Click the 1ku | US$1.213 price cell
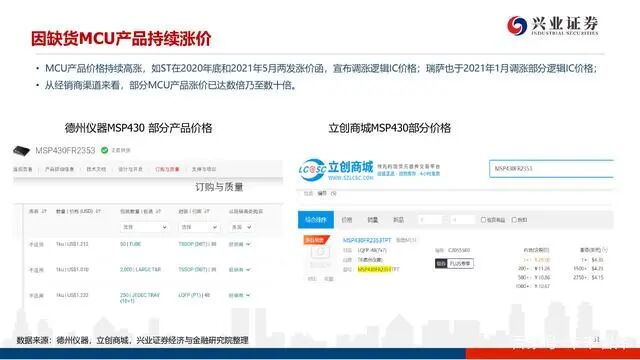This screenshot has height=360, width=640. tap(72, 244)
